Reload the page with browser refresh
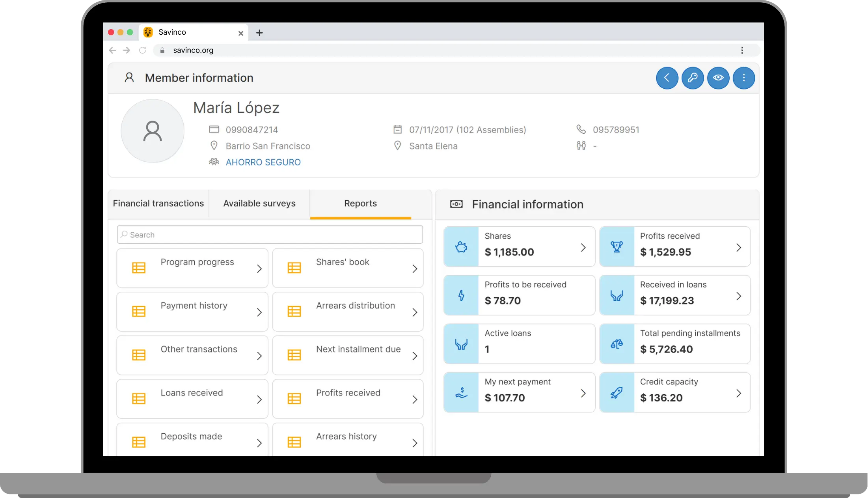This screenshot has height=498, width=868. pyautogui.click(x=143, y=50)
